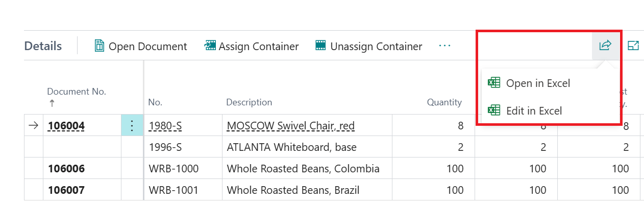
Task: Open the three-dot row menu for 106004
Action: pos(132,125)
